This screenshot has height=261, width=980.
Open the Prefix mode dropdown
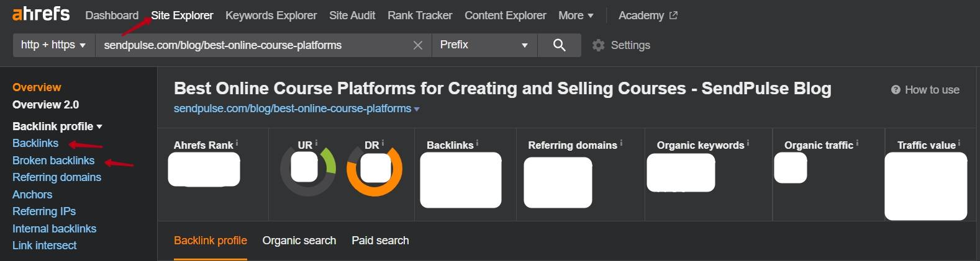tap(484, 45)
